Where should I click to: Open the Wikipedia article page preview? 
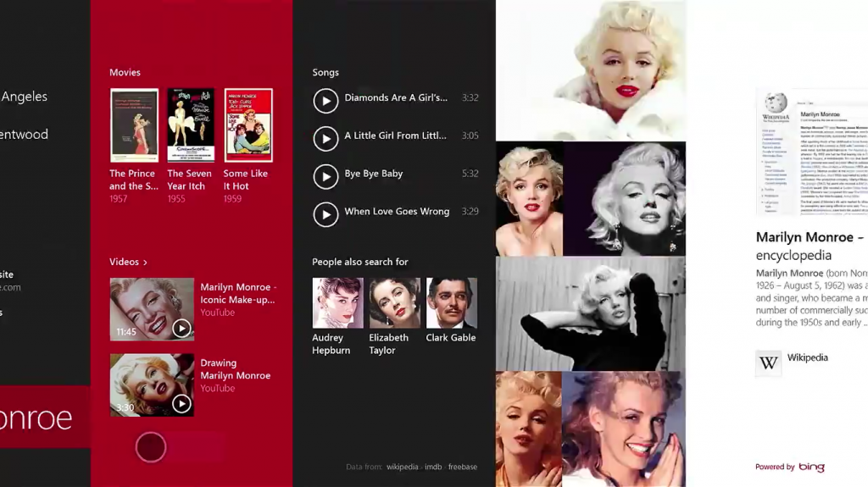click(811, 151)
